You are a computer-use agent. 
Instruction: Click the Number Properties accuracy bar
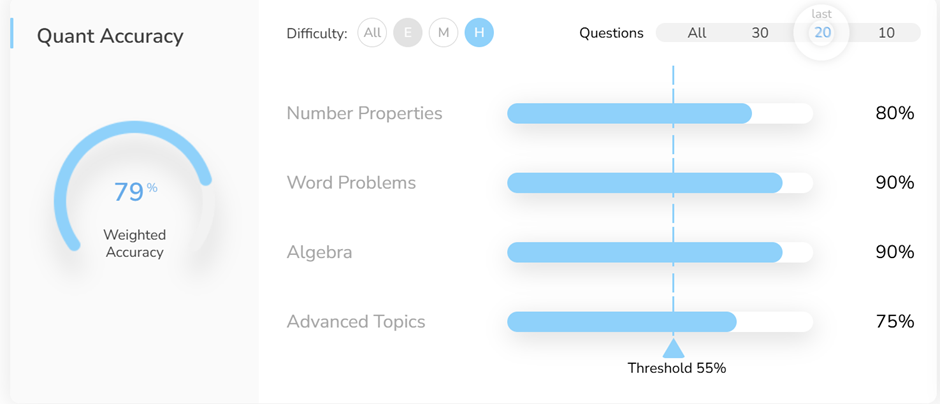[660, 113]
